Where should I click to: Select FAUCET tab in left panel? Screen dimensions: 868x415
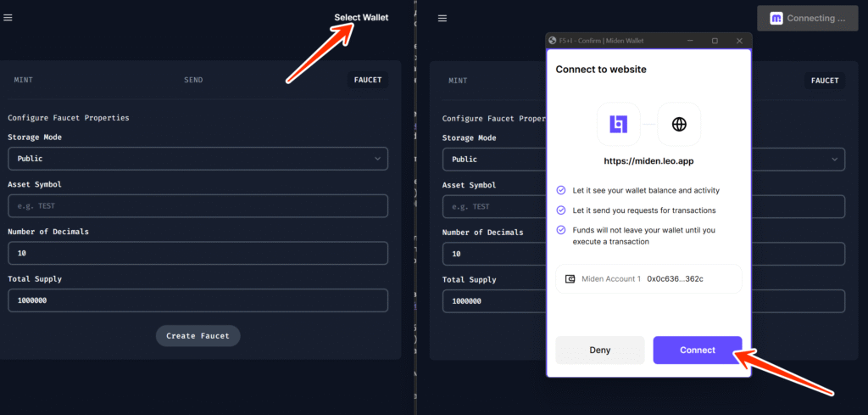tap(368, 80)
